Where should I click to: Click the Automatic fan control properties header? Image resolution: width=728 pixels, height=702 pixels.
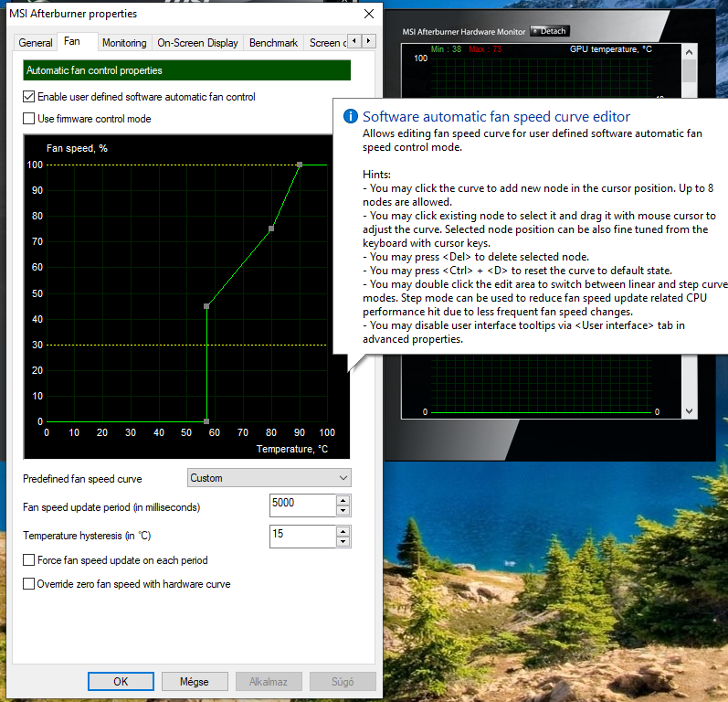click(186, 70)
